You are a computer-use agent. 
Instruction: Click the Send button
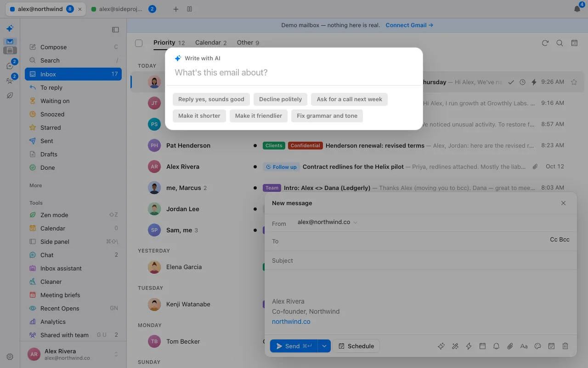coord(294,346)
